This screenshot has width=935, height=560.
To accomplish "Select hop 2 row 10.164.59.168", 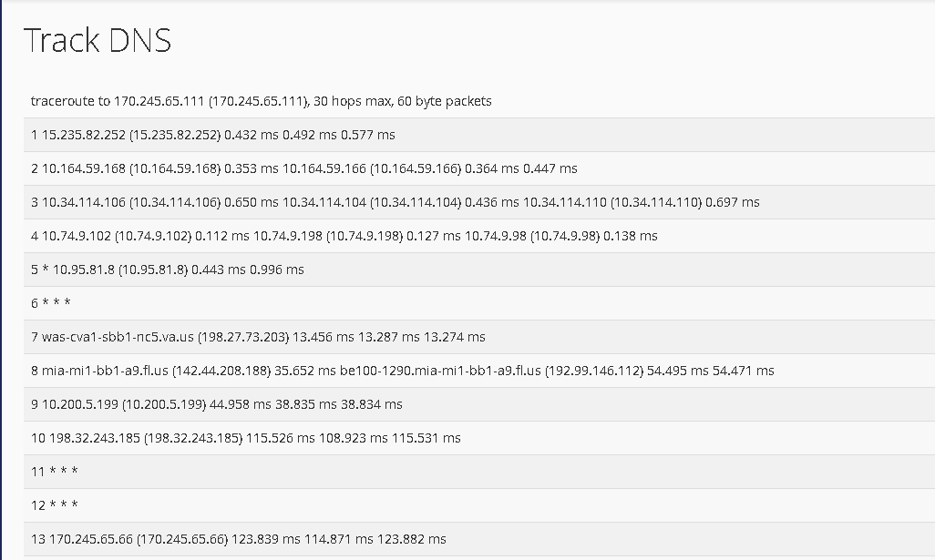I will tap(479, 168).
